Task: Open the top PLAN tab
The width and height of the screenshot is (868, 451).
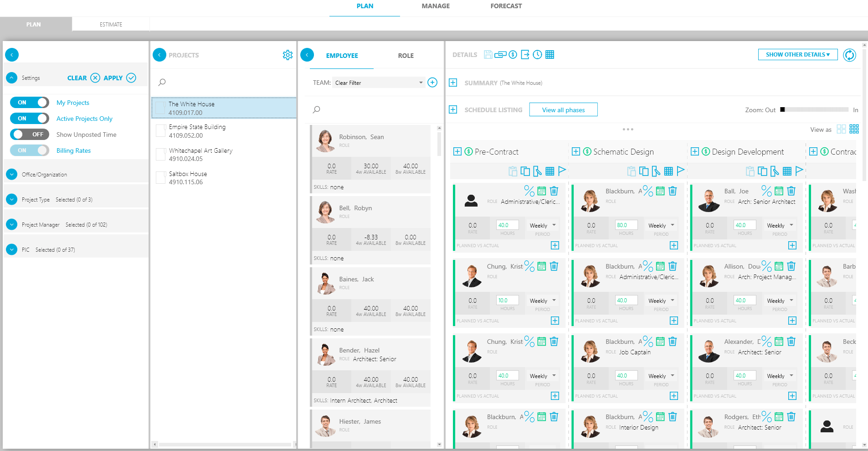Action: click(x=365, y=6)
